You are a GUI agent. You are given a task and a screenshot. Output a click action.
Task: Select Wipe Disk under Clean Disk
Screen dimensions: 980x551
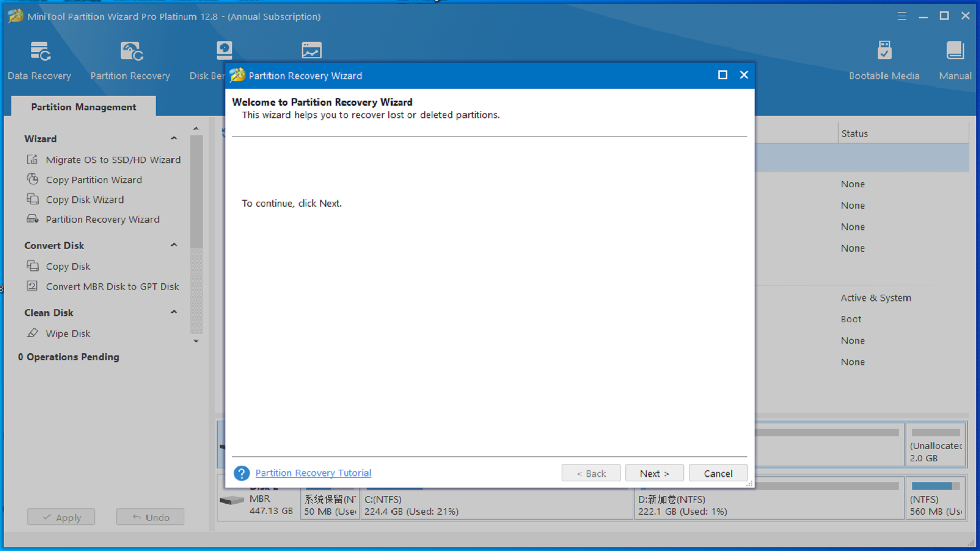click(x=67, y=333)
